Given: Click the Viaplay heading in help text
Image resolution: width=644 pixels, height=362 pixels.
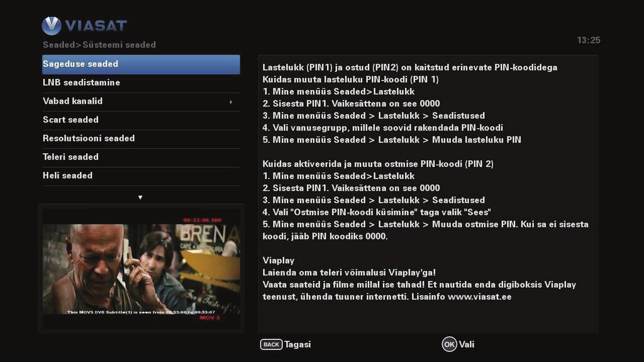Looking at the screenshot, I should point(279,261).
